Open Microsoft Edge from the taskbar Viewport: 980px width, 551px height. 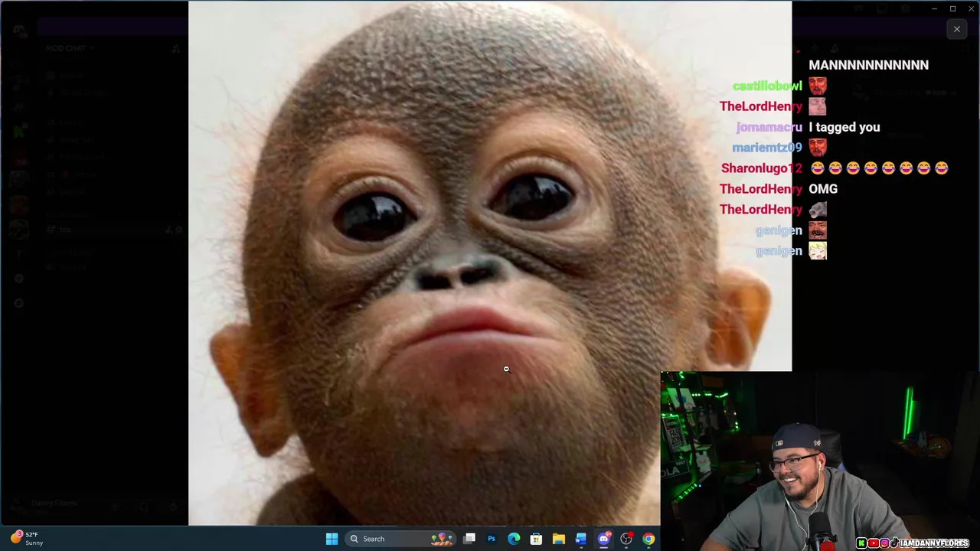pos(514,539)
